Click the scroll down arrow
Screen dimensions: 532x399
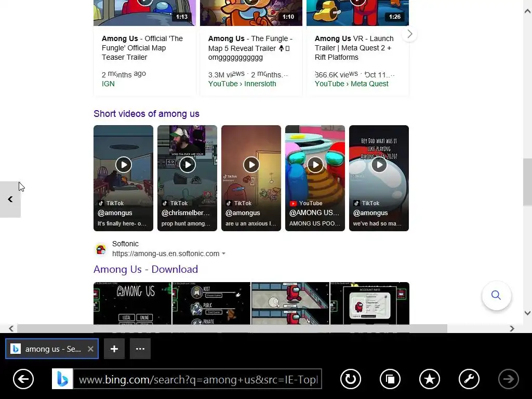click(x=527, y=313)
